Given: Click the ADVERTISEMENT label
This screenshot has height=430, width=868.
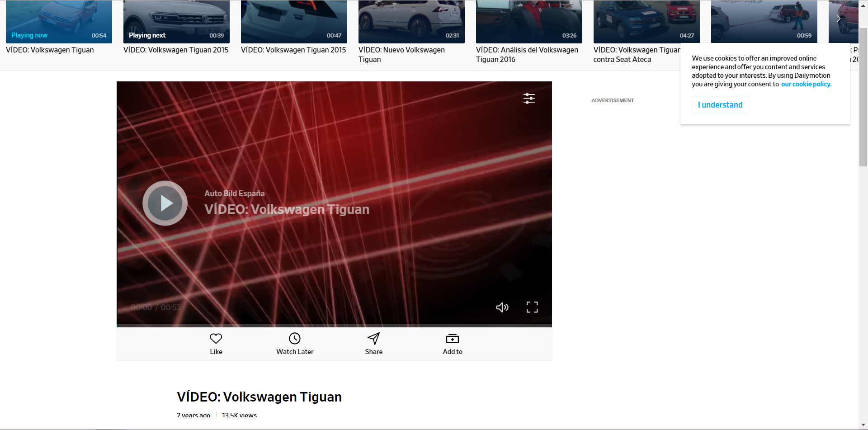Looking at the screenshot, I should (613, 100).
